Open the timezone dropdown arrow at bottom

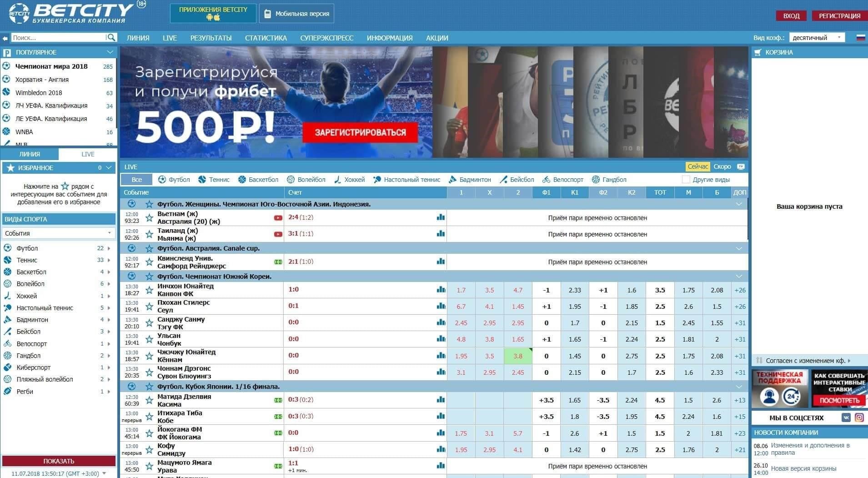tap(105, 473)
